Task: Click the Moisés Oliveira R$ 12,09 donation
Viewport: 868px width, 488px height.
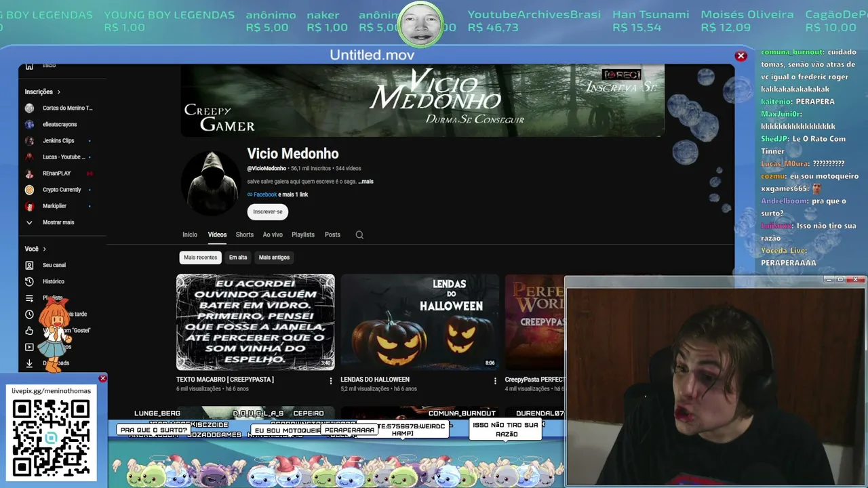Action: 747,21
